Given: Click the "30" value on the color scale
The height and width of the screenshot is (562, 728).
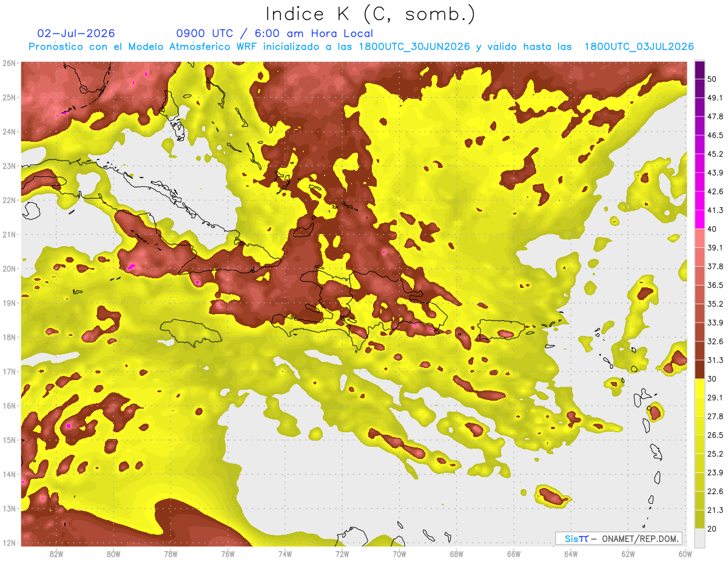Looking at the screenshot, I should pos(713,379).
